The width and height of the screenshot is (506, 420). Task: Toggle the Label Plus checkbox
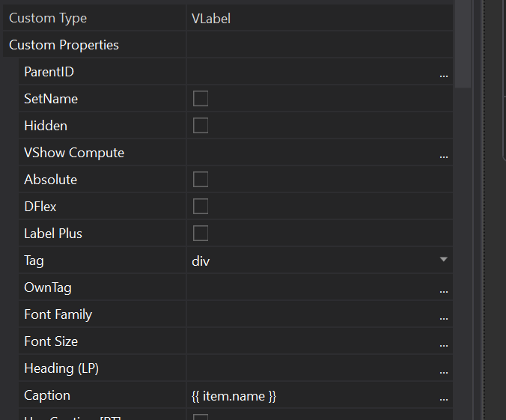[x=201, y=234]
